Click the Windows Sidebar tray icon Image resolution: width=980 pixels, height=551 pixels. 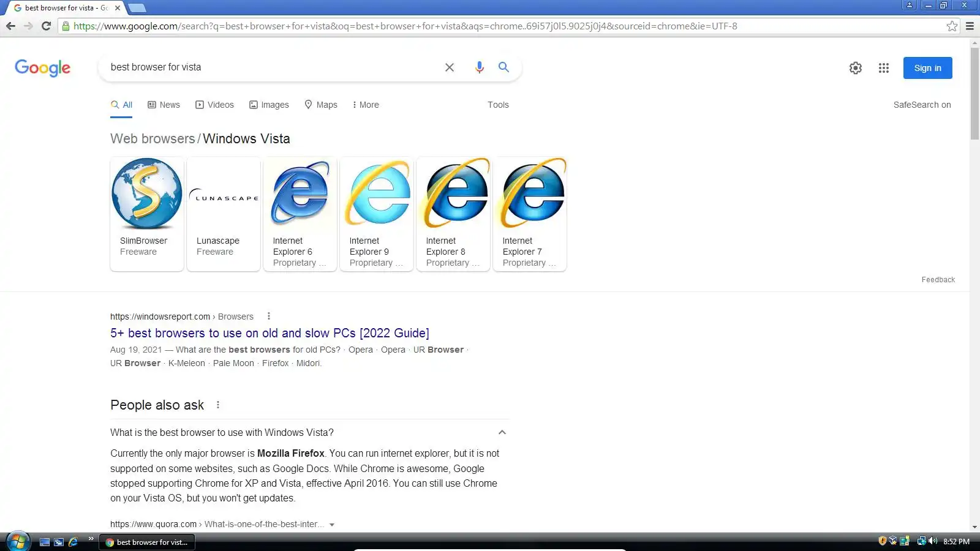(x=905, y=541)
